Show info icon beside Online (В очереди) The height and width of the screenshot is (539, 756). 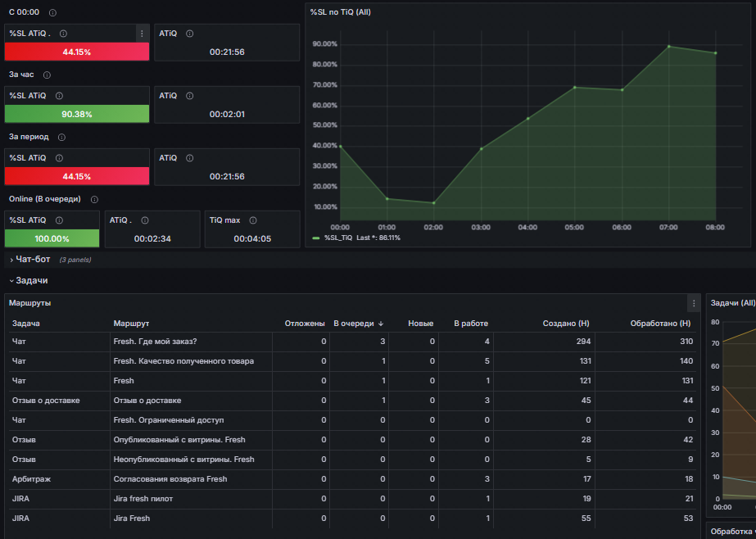click(94, 199)
